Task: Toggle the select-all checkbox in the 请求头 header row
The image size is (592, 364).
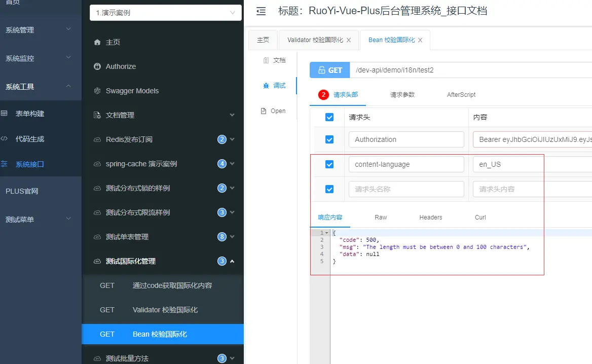Action: click(329, 117)
